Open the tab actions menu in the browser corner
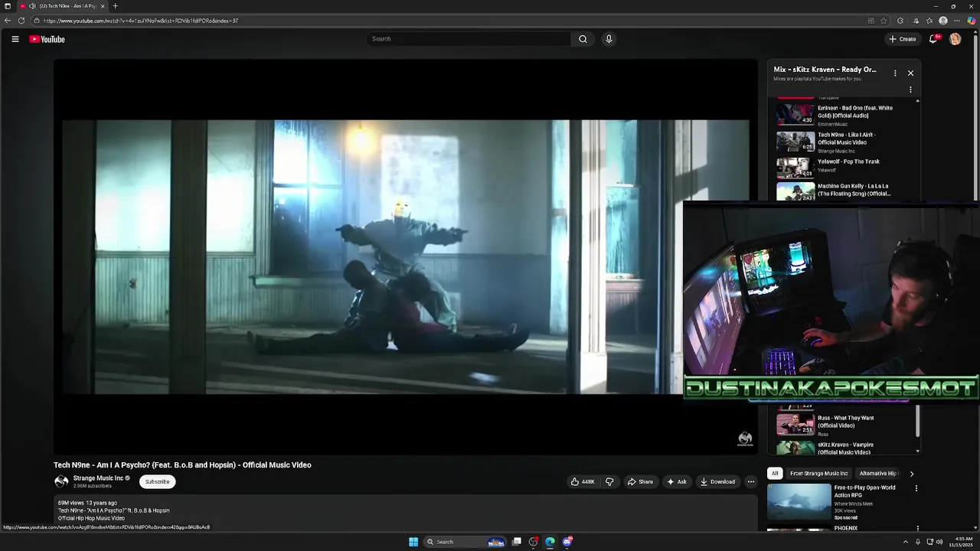Viewport: 980px width, 551px height. pyautogui.click(x=8, y=6)
